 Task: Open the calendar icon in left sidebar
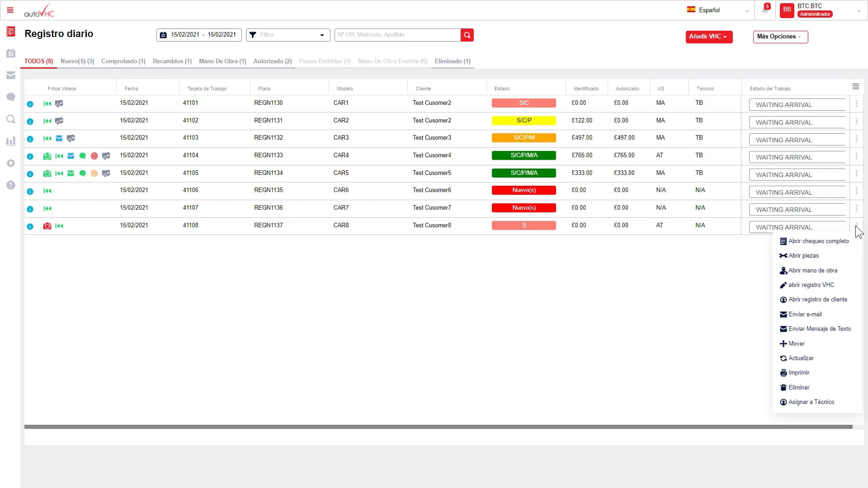click(11, 53)
